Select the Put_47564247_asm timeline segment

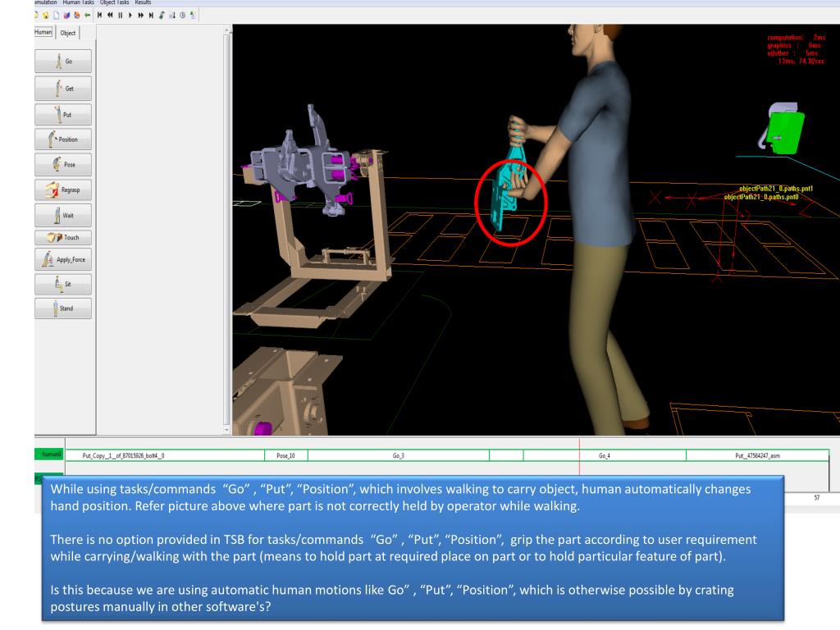click(x=757, y=454)
